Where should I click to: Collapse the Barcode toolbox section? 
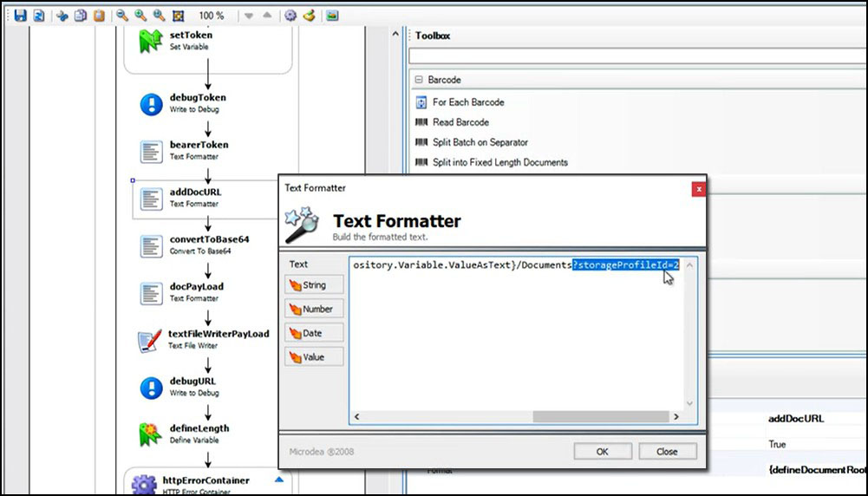tap(419, 80)
